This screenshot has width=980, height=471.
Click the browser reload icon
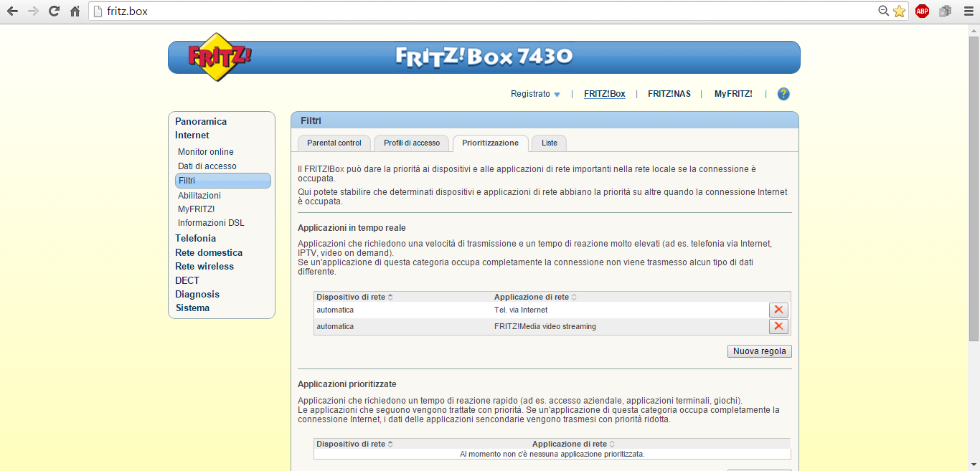[54, 11]
